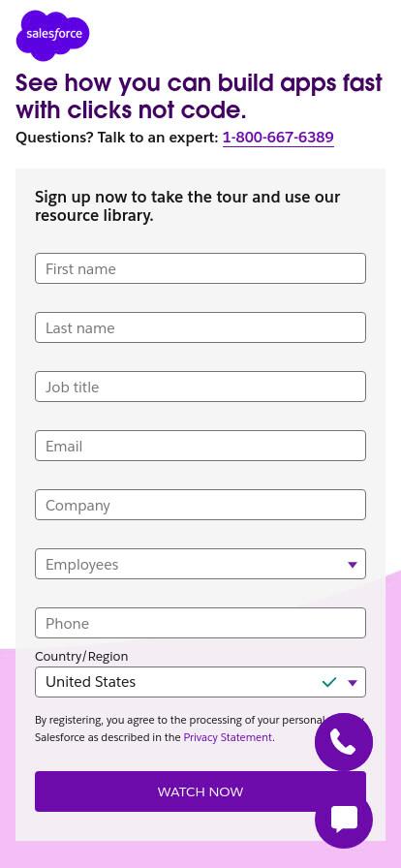Focus the Job title field
The width and height of the screenshot is (401, 868).
point(200,387)
